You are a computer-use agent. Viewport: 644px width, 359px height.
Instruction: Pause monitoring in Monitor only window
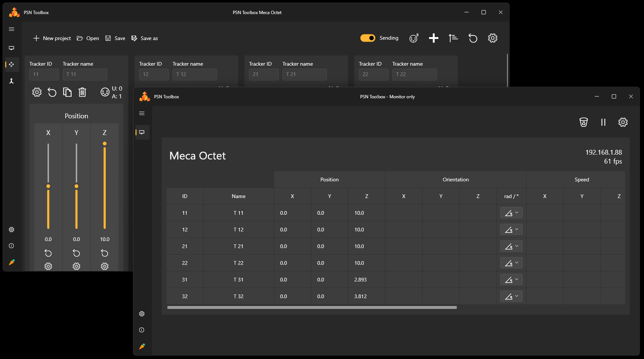(603, 122)
